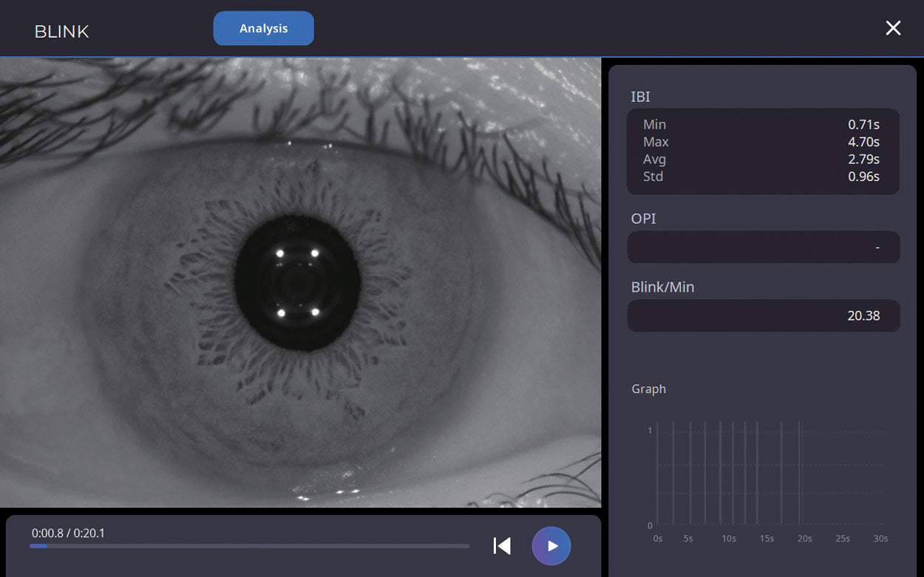Click the Blink/Min section heading
924x577 pixels.
(x=662, y=287)
